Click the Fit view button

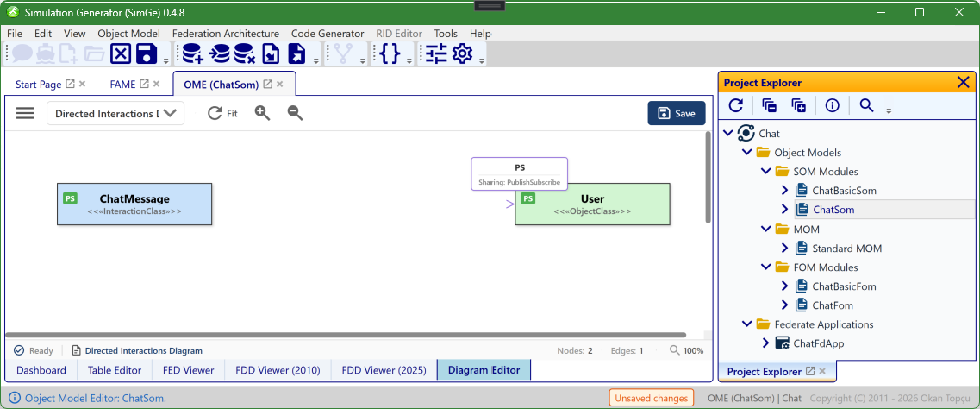click(x=223, y=113)
